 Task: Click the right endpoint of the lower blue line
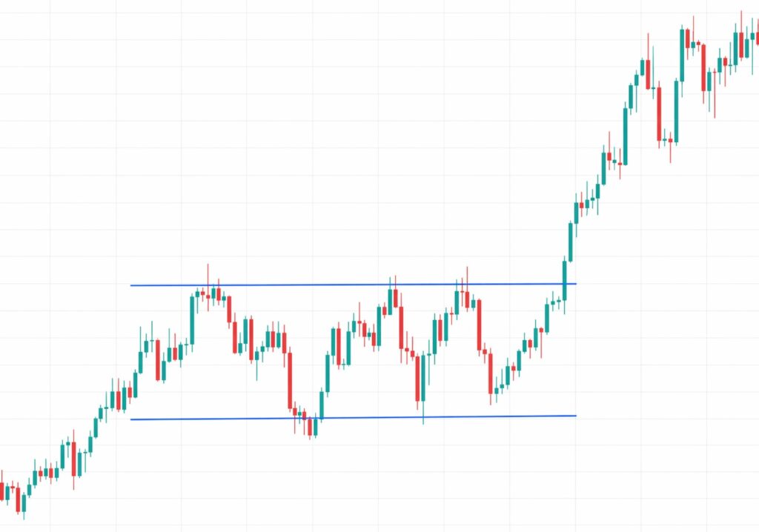575,416
